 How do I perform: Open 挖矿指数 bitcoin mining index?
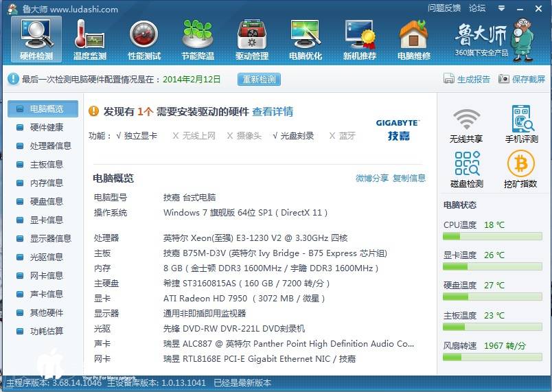point(520,170)
